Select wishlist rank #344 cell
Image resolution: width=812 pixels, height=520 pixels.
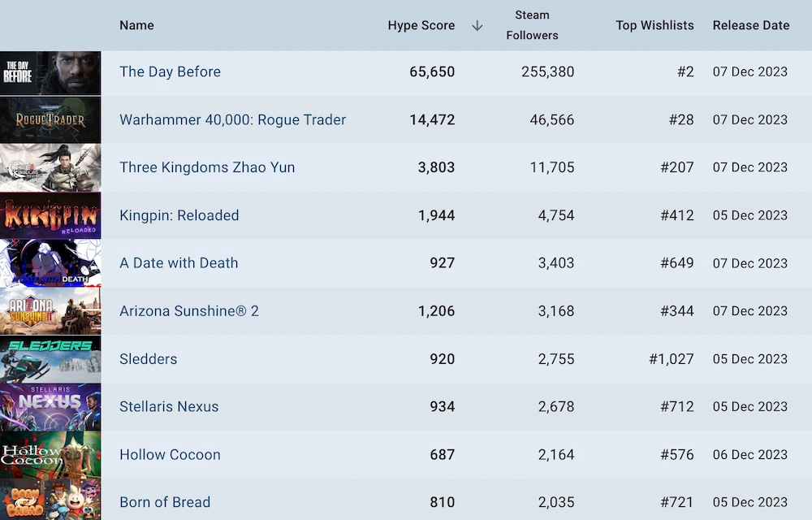677,310
